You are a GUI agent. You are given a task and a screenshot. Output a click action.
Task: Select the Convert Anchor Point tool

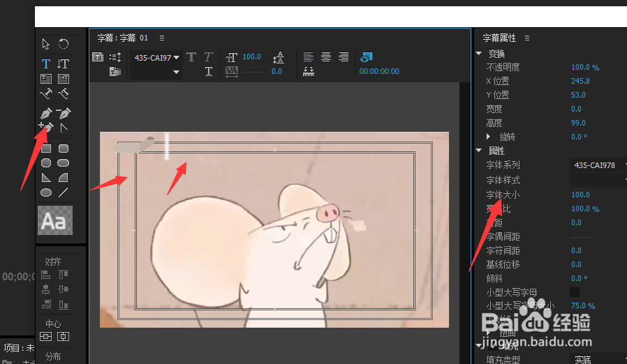[x=63, y=128]
